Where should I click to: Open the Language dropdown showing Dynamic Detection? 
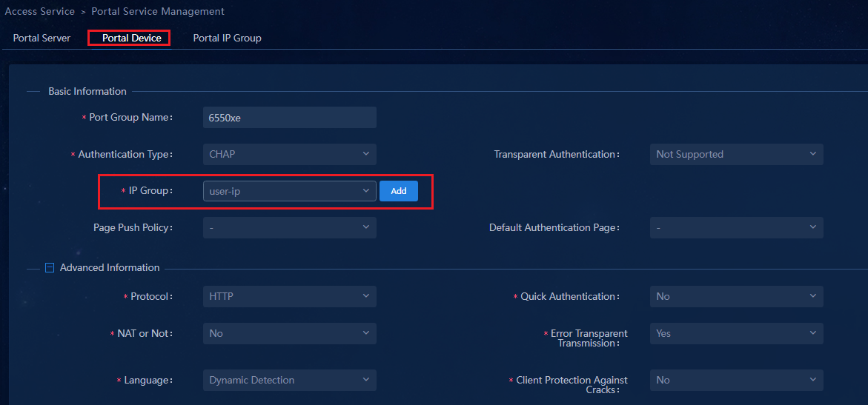point(290,380)
